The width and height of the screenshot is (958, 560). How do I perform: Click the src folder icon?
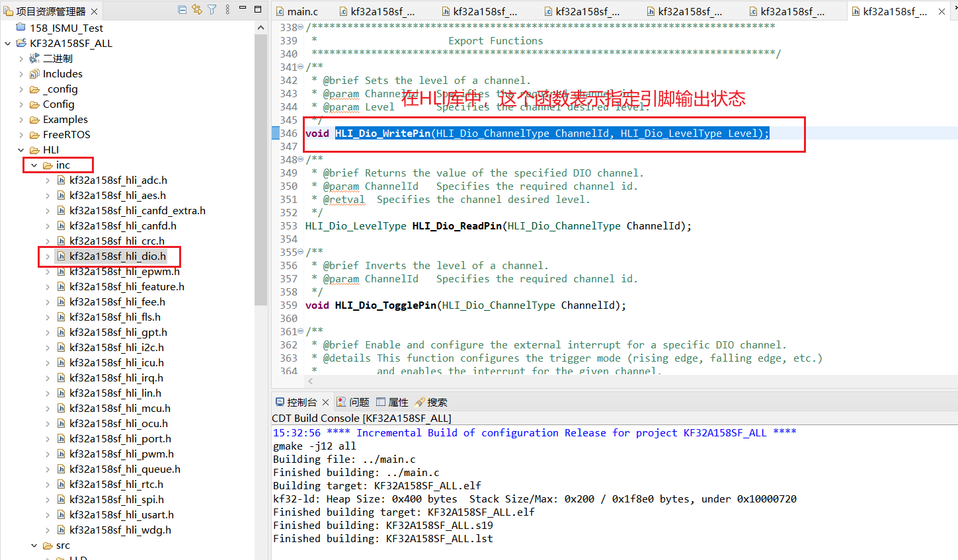(48, 545)
